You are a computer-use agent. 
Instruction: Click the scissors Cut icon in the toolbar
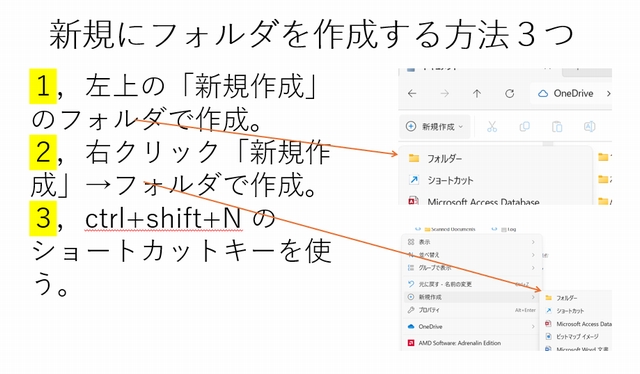(x=492, y=127)
